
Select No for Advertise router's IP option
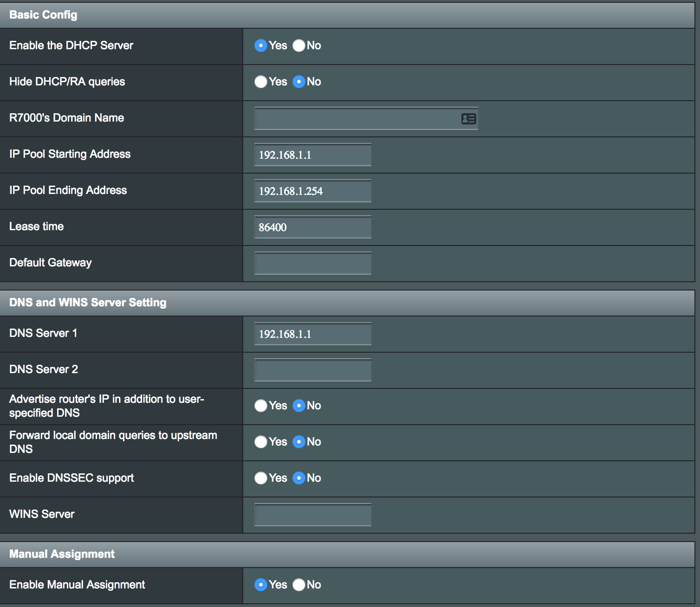299,406
